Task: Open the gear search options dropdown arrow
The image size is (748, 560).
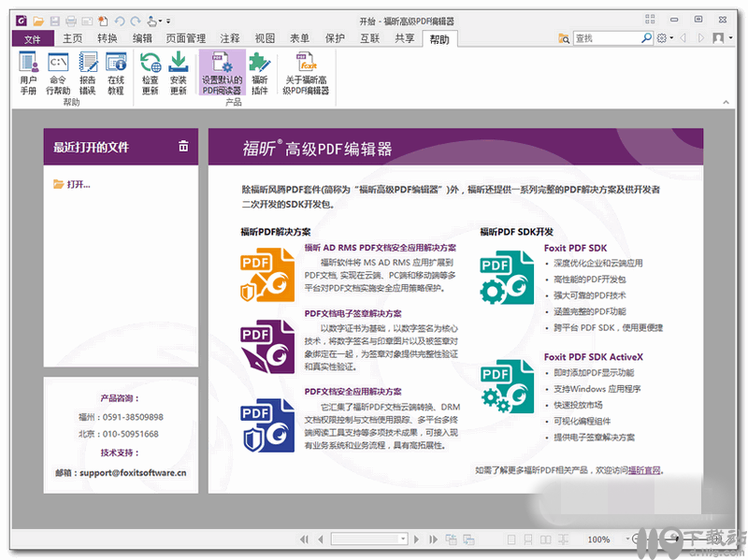Action: pos(671,37)
